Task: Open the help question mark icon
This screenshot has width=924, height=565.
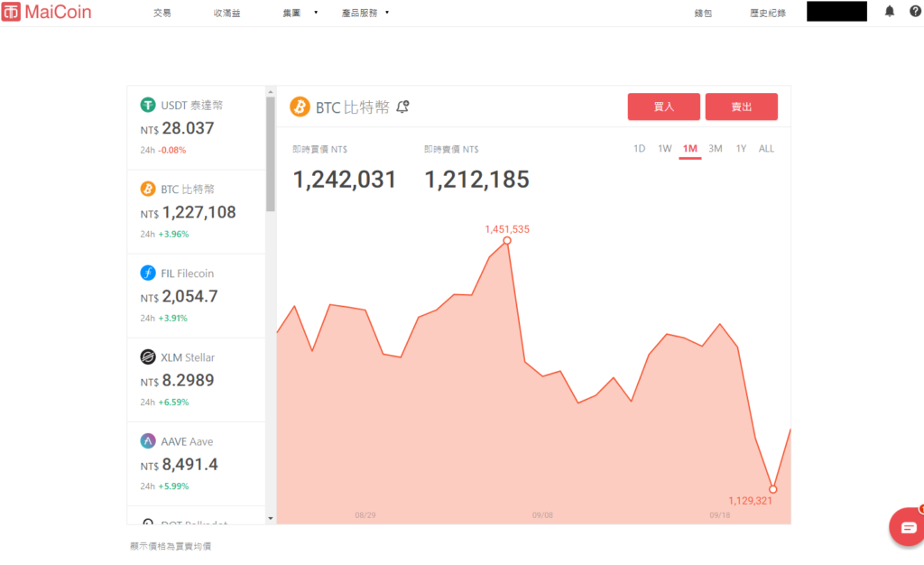Action: [x=915, y=12]
